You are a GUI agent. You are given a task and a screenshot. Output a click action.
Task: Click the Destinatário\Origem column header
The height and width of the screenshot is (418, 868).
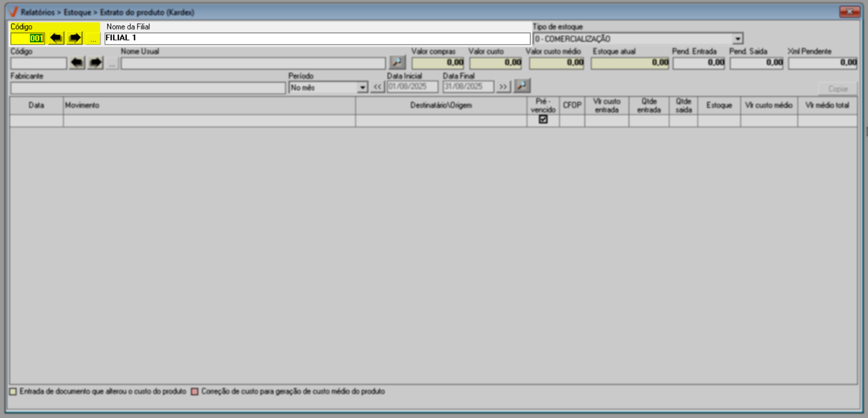tap(441, 105)
